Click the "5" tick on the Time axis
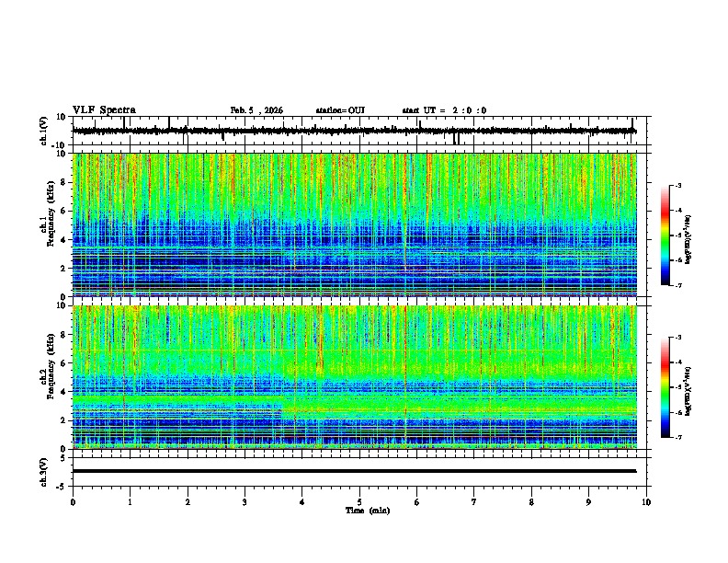Viewport: 728px width, 563px height. coord(359,502)
